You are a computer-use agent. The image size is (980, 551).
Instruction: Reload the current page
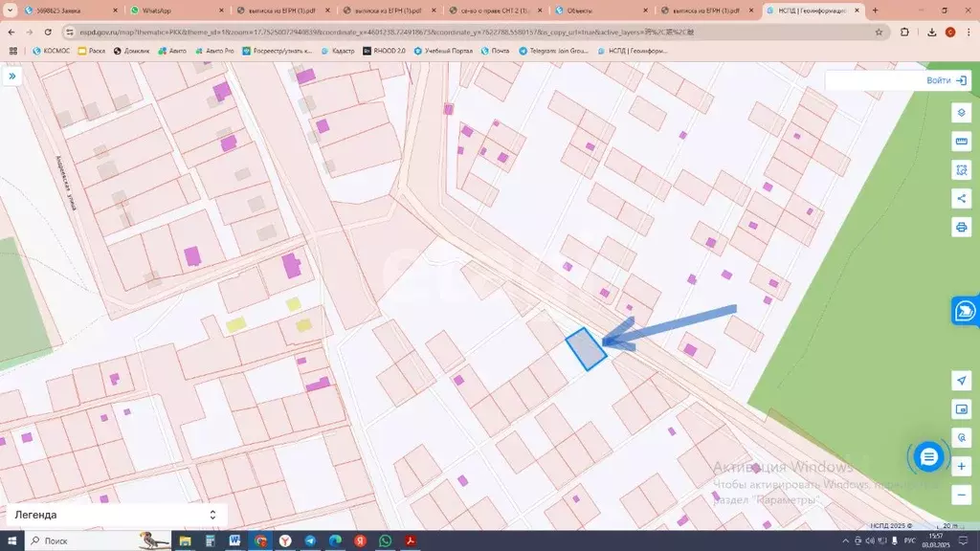point(48,32)
